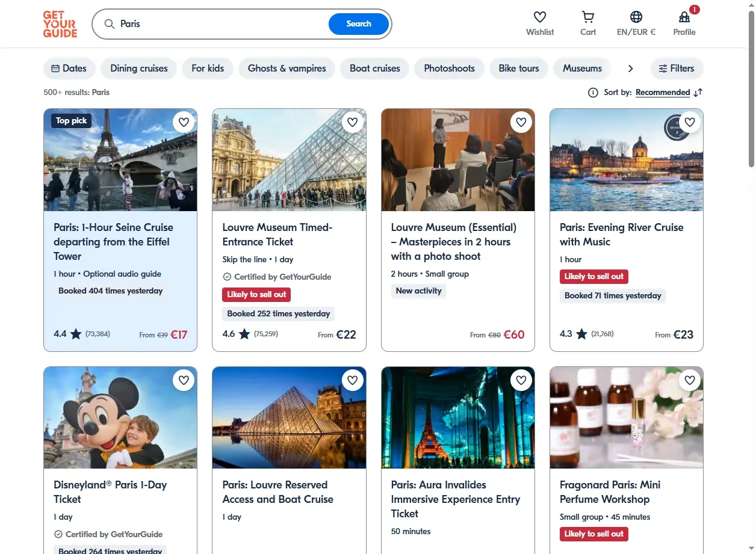Open the Aura Invalides light show thumbnail
The image size is (756, 554).
click(458, 418)
